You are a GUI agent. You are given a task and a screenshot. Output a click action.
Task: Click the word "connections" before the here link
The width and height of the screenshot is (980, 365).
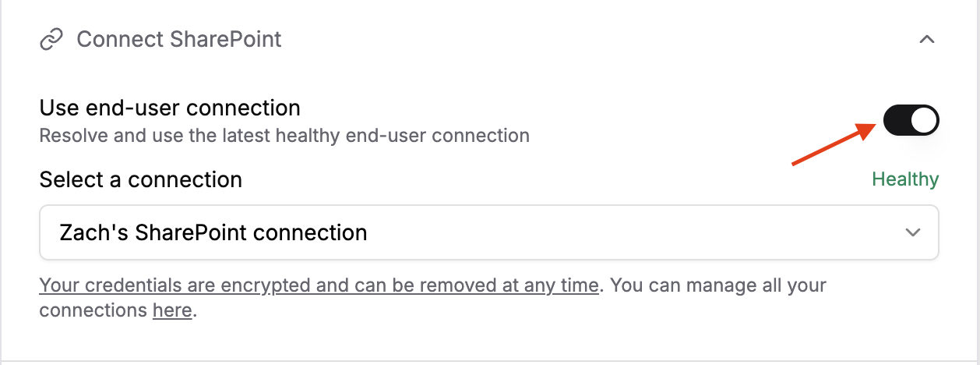point(93,310)
